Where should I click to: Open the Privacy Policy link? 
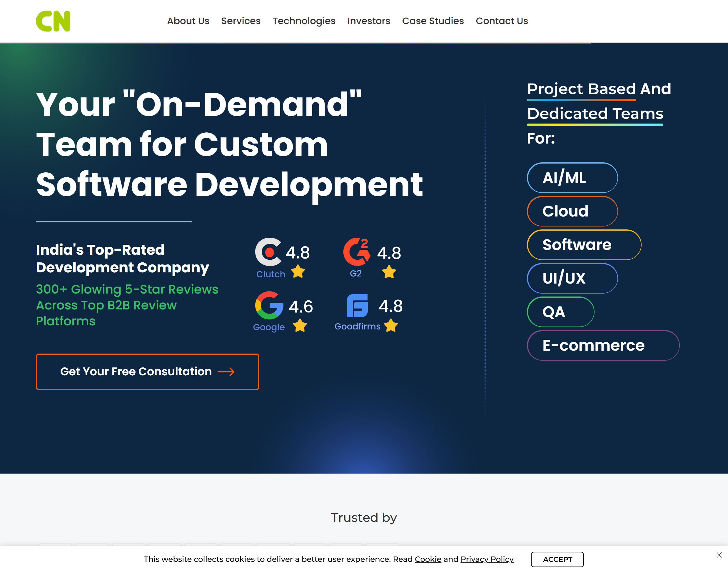[x=487, y=559]
